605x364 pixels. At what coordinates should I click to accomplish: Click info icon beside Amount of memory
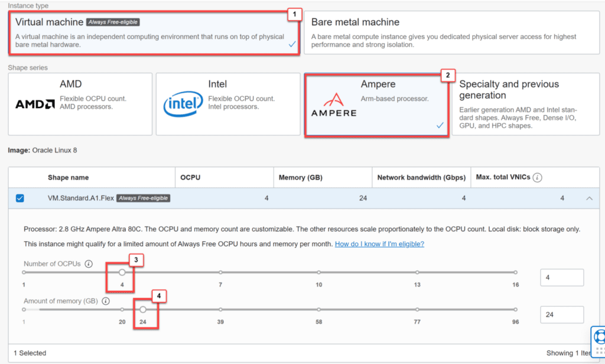[106, 301]
